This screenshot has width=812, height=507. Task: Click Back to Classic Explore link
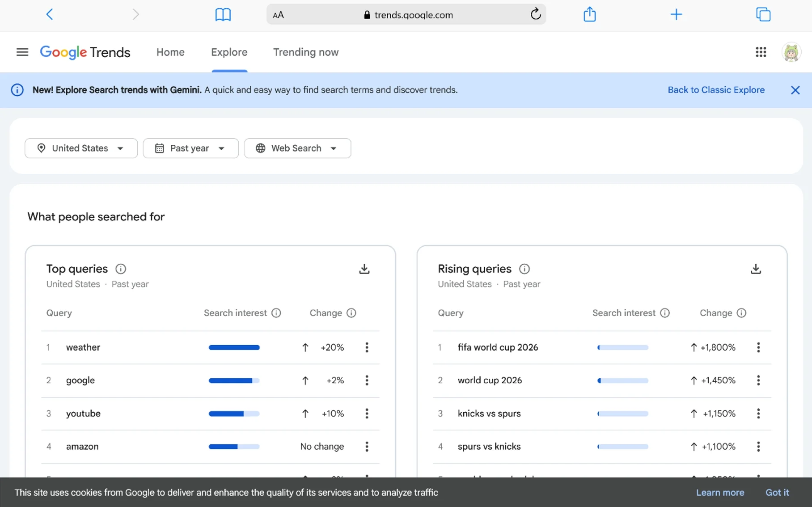716,90
